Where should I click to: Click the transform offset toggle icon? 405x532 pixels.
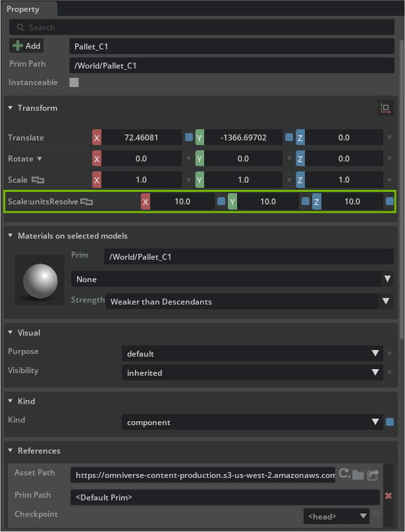click(x=385, y=108)
